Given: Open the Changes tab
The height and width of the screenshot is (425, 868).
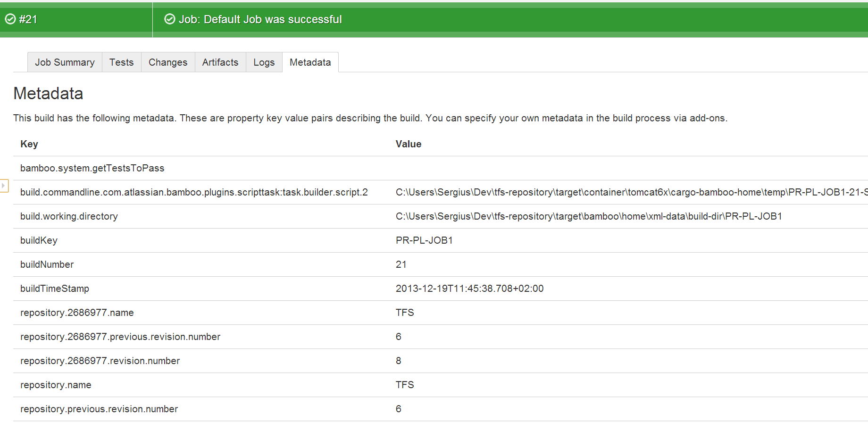Looking at the screenshot, I should click(168, 62).
